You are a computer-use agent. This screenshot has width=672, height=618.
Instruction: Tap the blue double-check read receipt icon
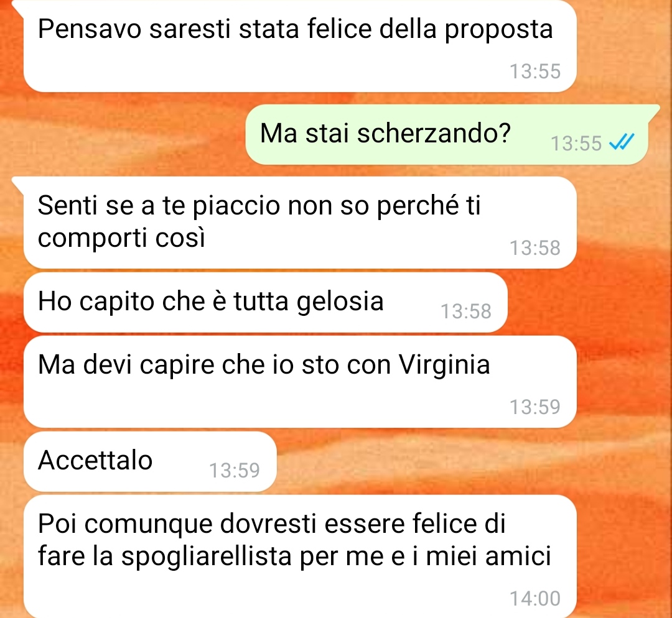click(622, 142)
